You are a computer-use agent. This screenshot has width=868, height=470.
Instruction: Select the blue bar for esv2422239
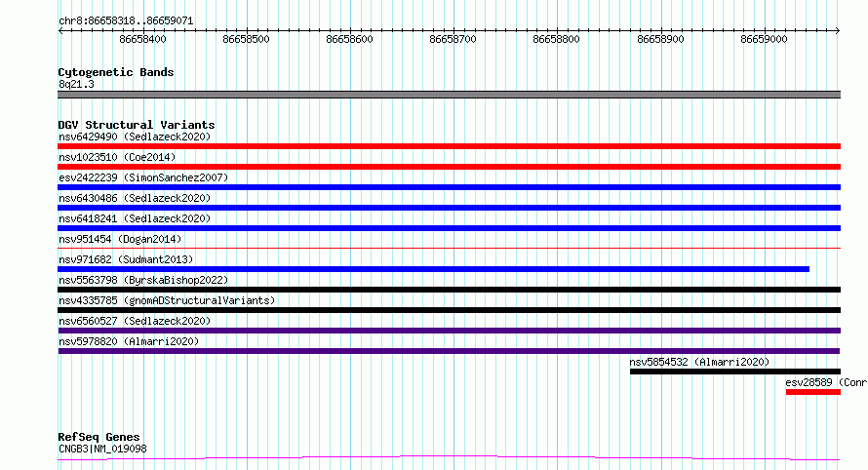pos(449,187)
